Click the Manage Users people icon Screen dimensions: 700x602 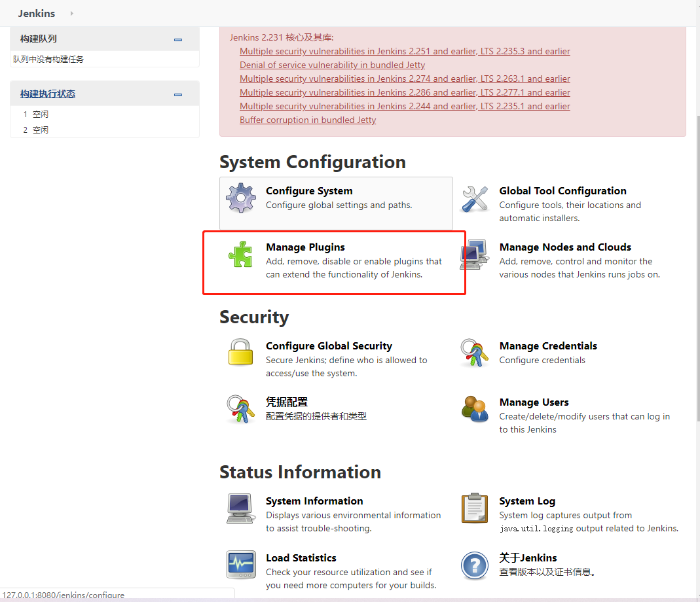[475, 409]
